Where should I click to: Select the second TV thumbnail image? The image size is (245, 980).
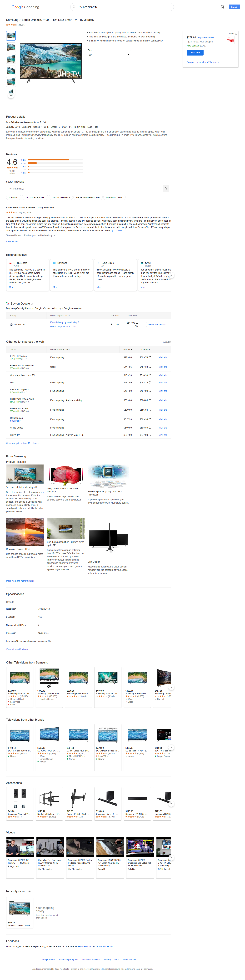[11, 47]
